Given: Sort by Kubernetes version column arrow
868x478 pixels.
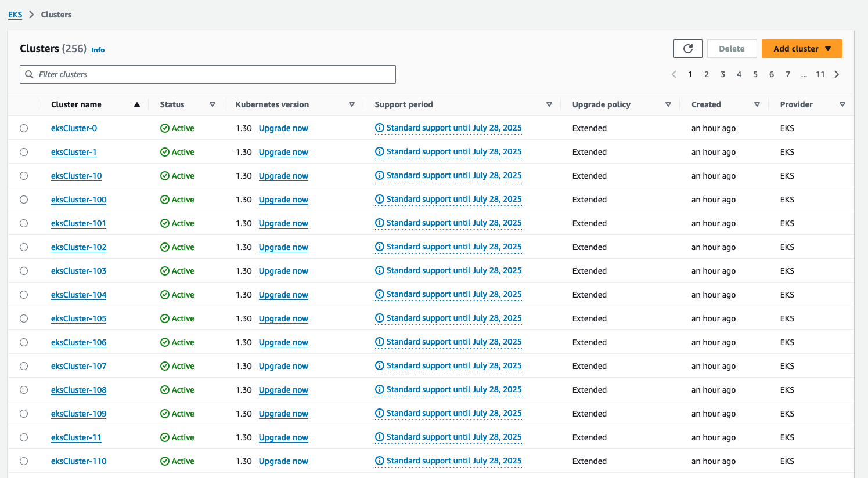Looking at the screenshot, I should [x=352, y=104].
